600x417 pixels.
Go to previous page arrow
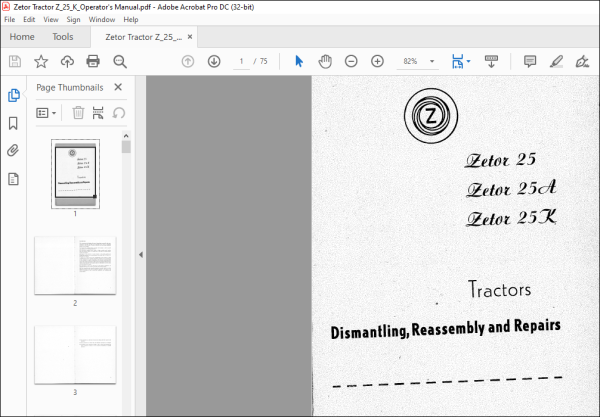click(188, 61)
